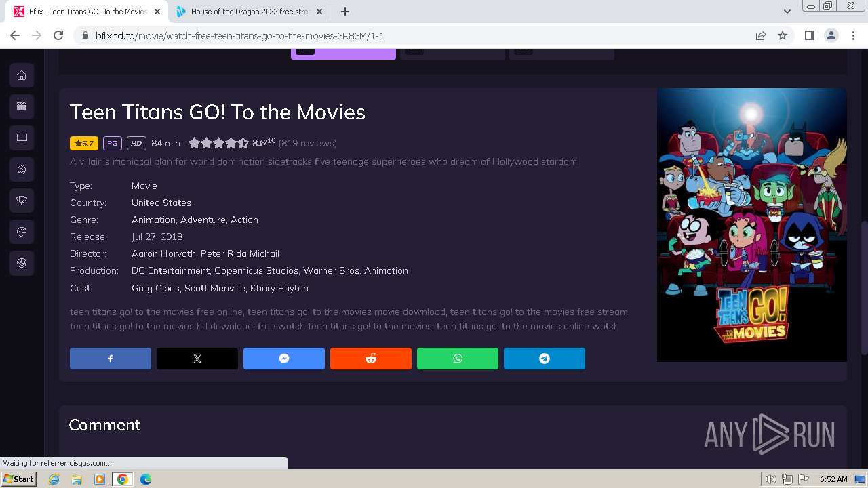This screenshot has width=868, height=488.
Task: Bookmark this page with the star icon
Action: pos(783,36)
